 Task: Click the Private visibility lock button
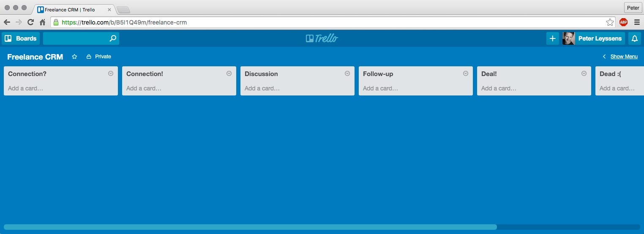tap(98, 57)
